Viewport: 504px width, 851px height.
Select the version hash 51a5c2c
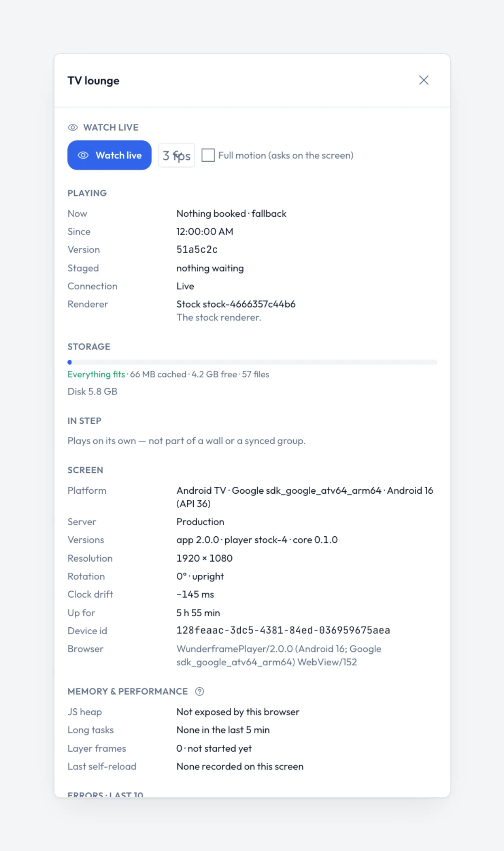[x=197, y=250]
